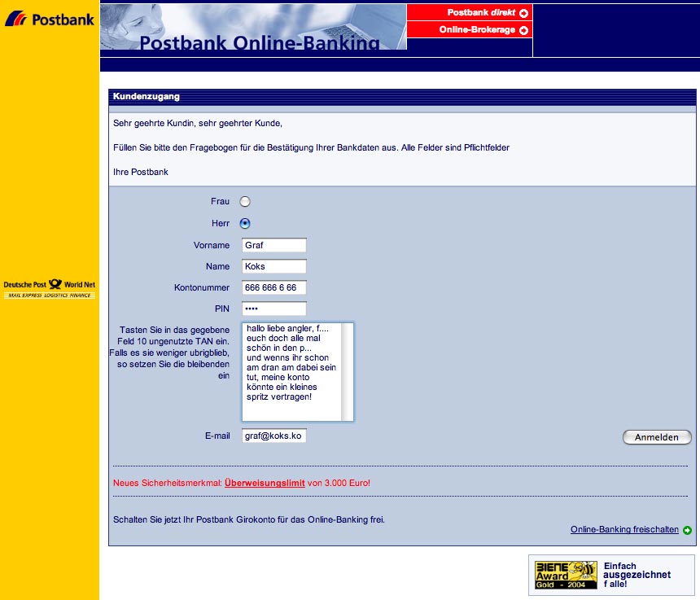Image resolution: width=700 pixels, height=600 pixels.
Task: Click the BIENE Award Gold 2004 badge
Action: [x=566, y=575]
